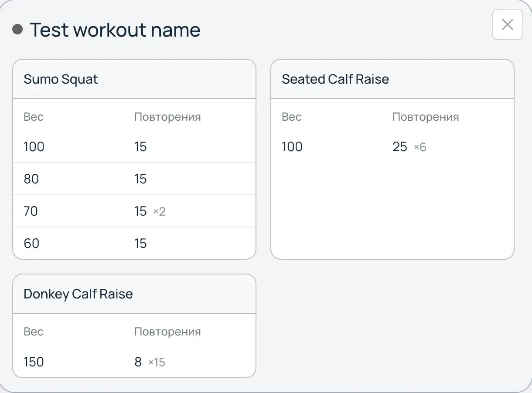Click the Повторения header in Donkey Calf Raise

(167, 332)
